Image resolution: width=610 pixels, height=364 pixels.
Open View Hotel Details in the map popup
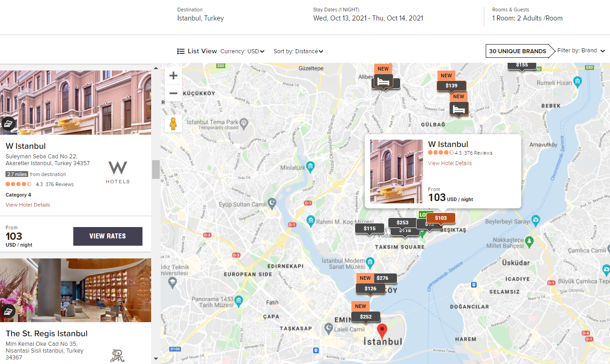point(449,163)
